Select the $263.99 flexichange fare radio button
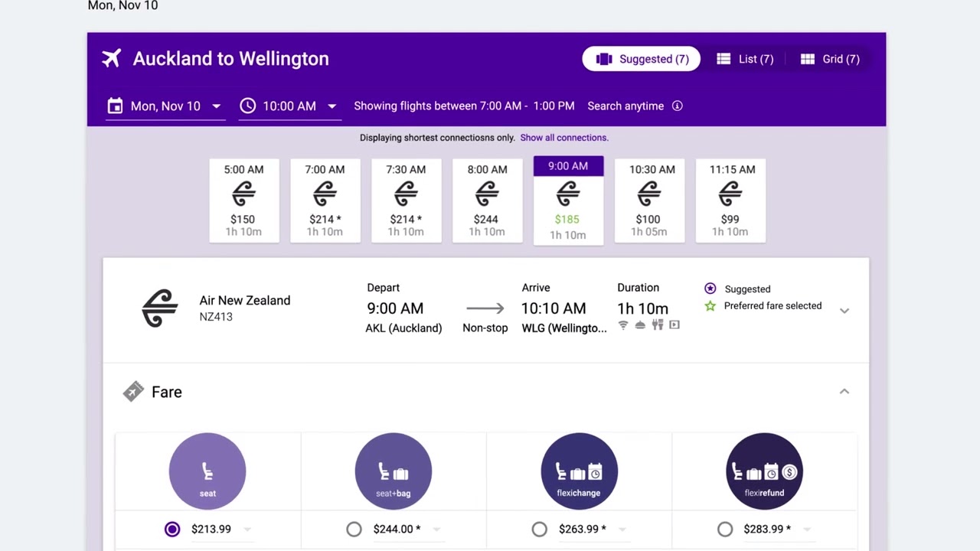The width and height of the screenshot is (980, 551). click(x=539, y=529)
